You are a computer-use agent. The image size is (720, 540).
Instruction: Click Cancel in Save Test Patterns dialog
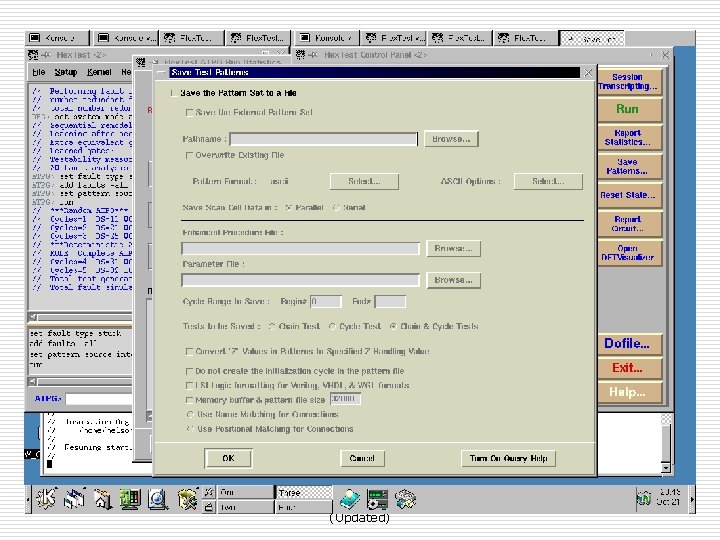362,458
